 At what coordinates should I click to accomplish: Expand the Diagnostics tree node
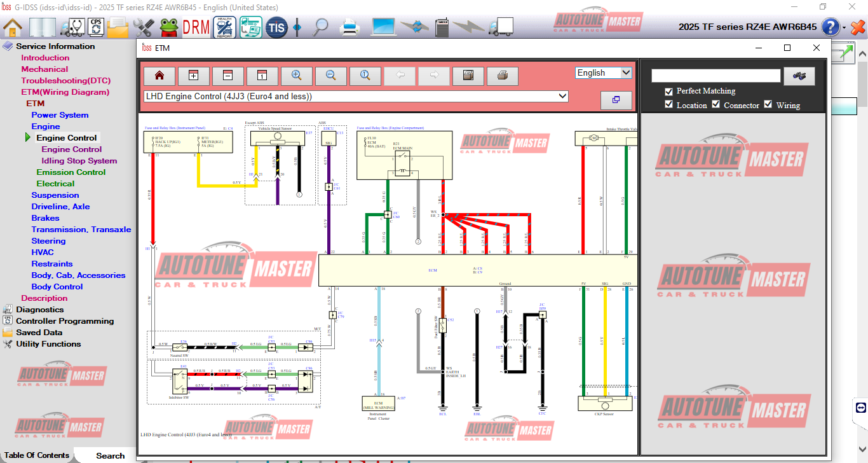[x=8, y=310]
